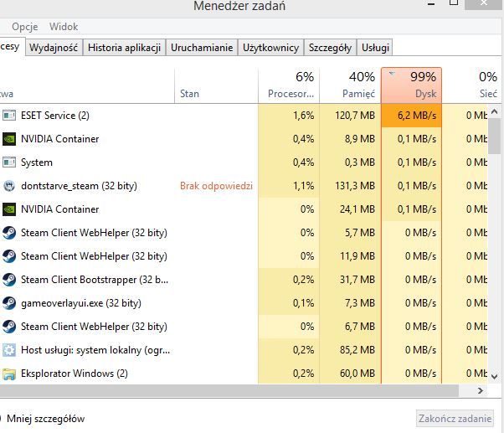Sort by the Dysk 99% column header

click(x=411, y=85)
